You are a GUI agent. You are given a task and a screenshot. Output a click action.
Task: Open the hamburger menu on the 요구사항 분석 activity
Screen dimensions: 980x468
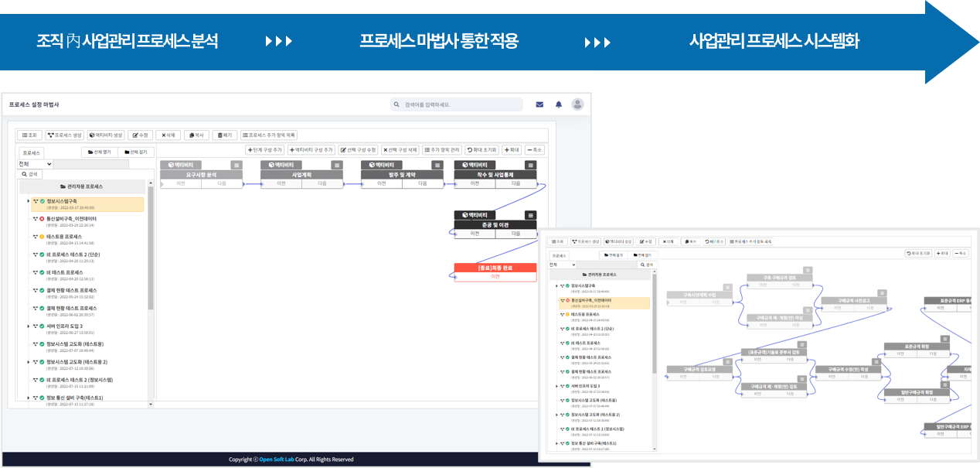237,165
